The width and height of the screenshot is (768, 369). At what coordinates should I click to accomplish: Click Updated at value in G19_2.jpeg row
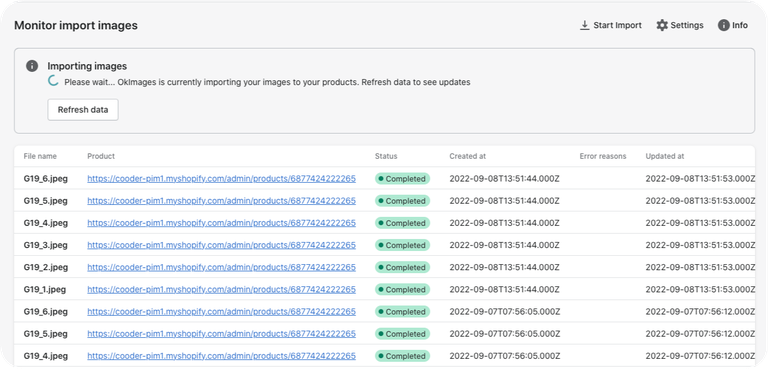click(700, 268)
